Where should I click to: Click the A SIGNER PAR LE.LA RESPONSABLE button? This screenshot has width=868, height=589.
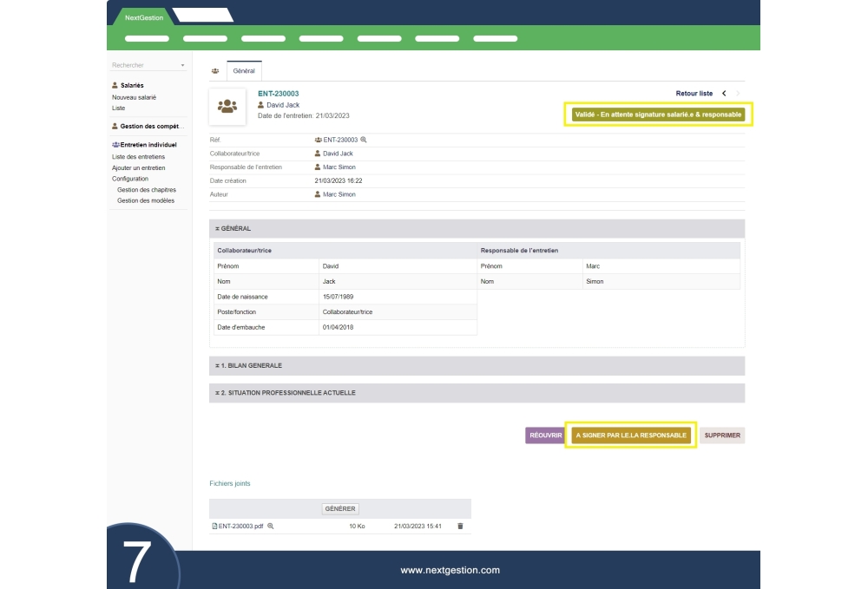coord(631,435)
